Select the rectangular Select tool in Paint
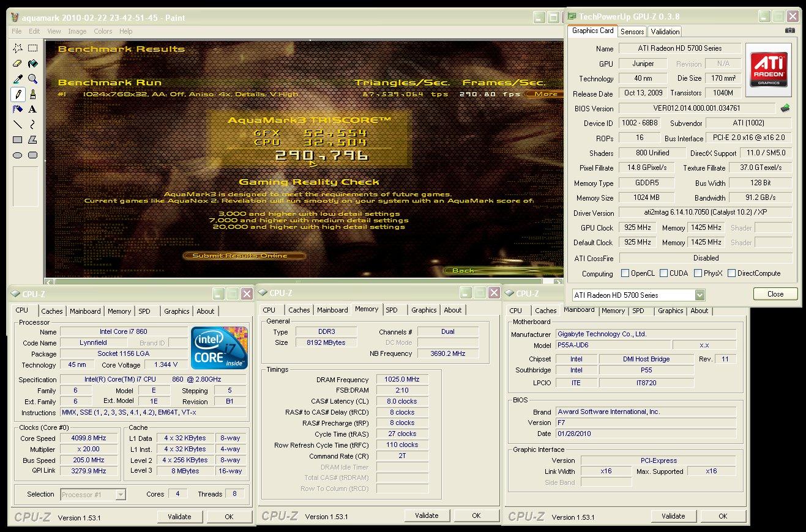 33,48
